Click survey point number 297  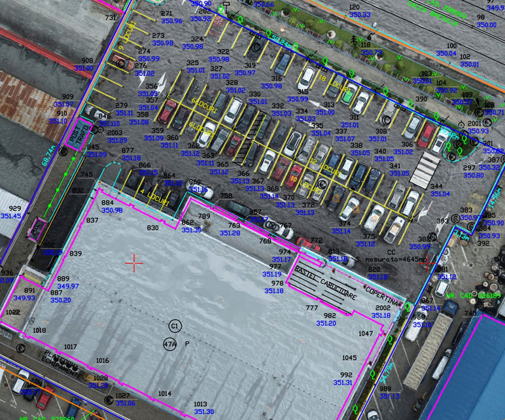point(469,167)
